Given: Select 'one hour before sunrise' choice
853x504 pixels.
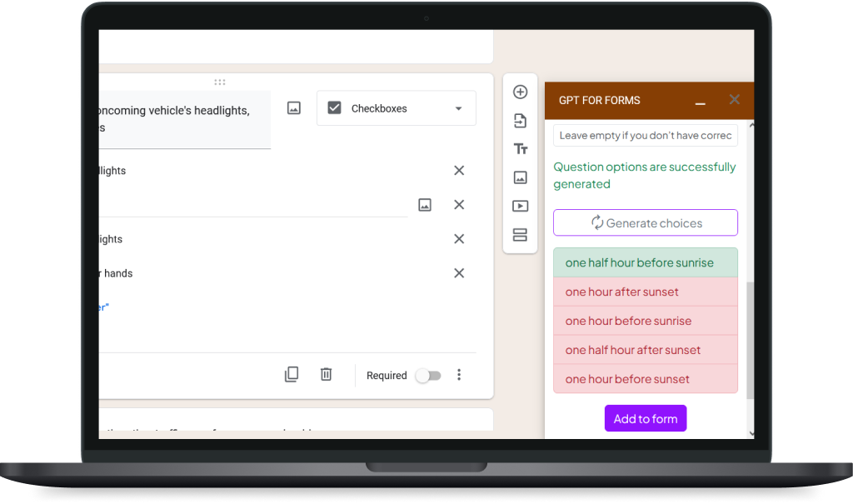Looking at the screenshot, I should [x=646, y=321].
